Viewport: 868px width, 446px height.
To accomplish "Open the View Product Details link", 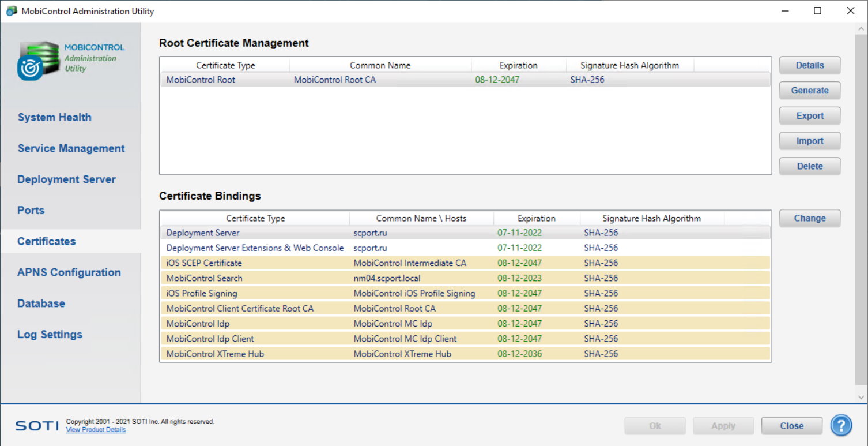I will [96, 430].
